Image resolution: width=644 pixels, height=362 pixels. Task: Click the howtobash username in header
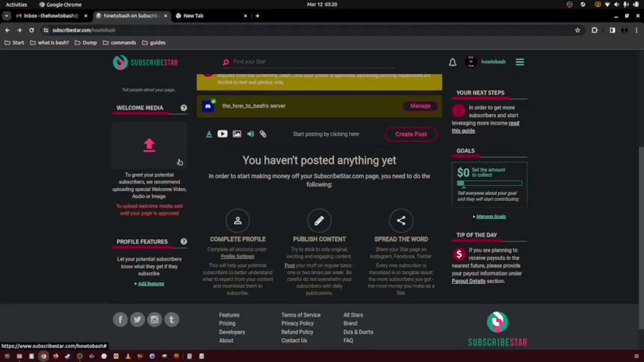point(493,62)
